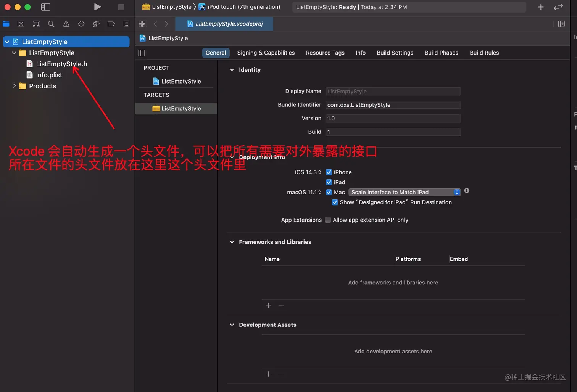The height and width of the screenshot is (392, 577).
Task: Open the Find navigator magnifier
Action: click(x=51, y=24)
